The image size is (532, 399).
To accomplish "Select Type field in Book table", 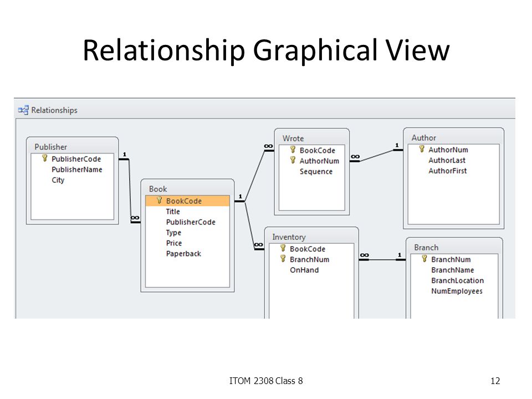I will (187, 232).
